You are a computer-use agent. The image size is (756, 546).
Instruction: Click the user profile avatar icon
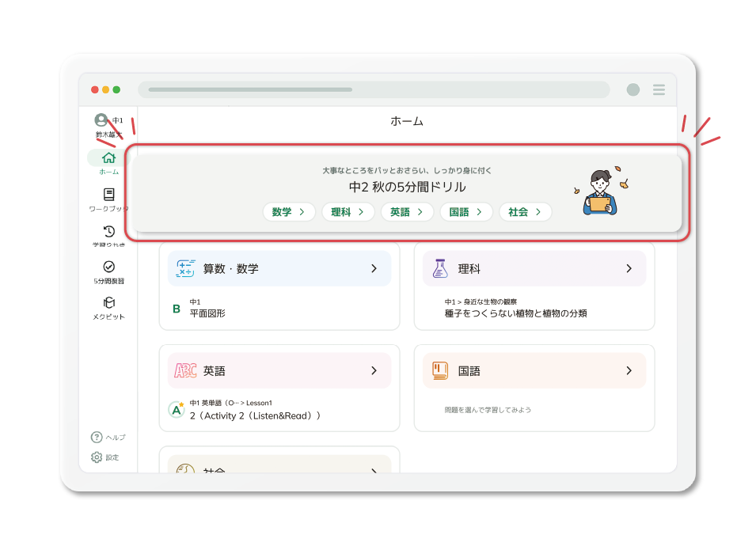pos(101,120)
